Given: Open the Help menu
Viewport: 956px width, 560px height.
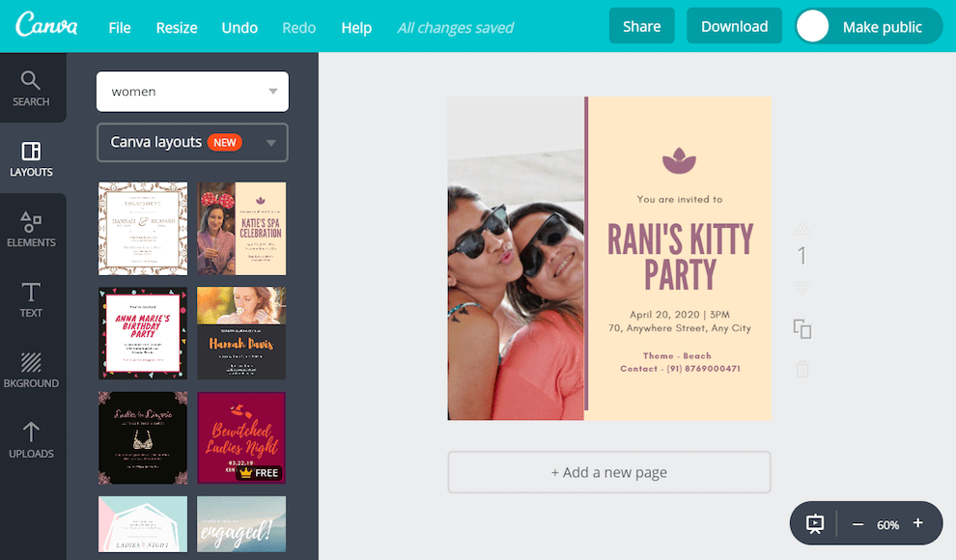Looking at the screenshot, I should (x=356, y=28).
